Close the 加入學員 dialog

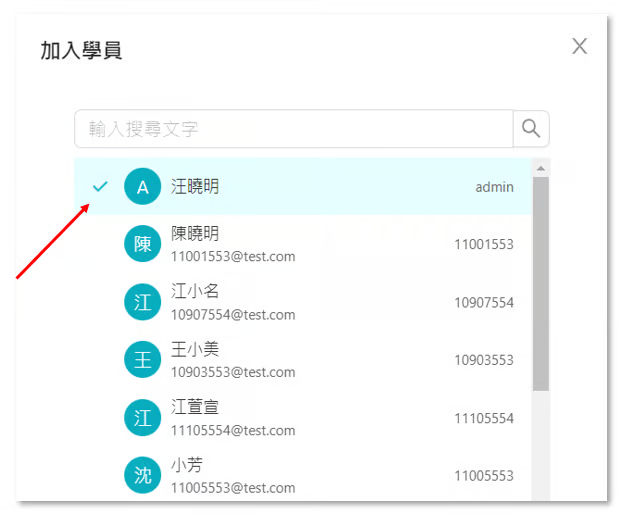pyautogui.click(x=579, y=46)
